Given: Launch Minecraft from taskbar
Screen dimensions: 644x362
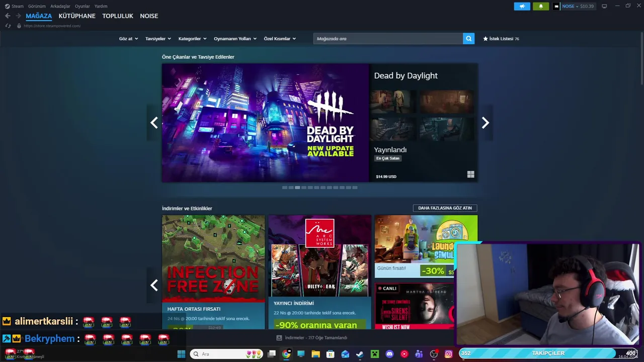Looking at the screenshot, I should pos(374,354).
